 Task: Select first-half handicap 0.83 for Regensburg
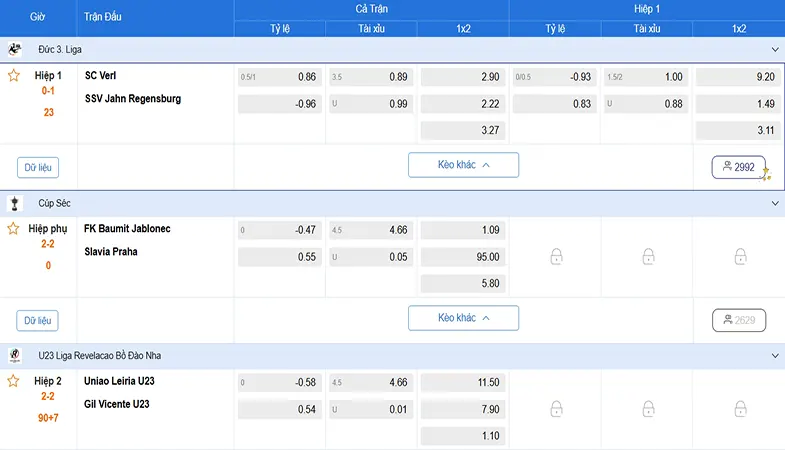pos(555,104)
